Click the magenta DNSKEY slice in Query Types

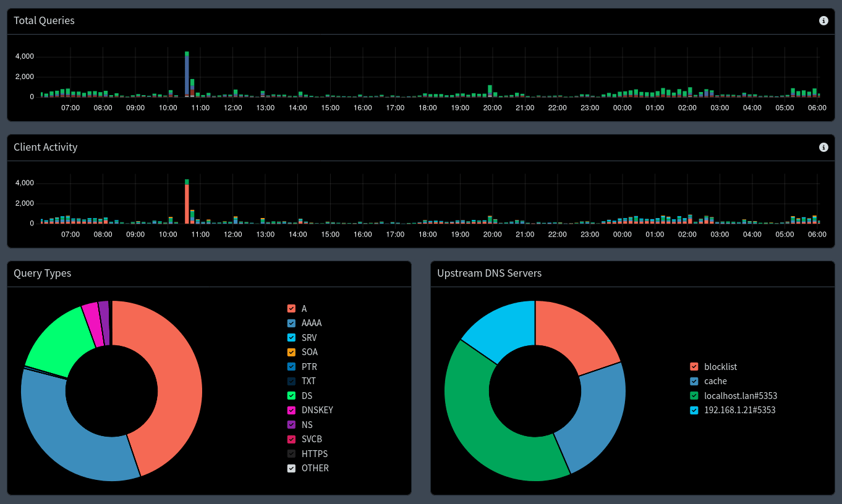pyautogui.click(x=91, y=324)
